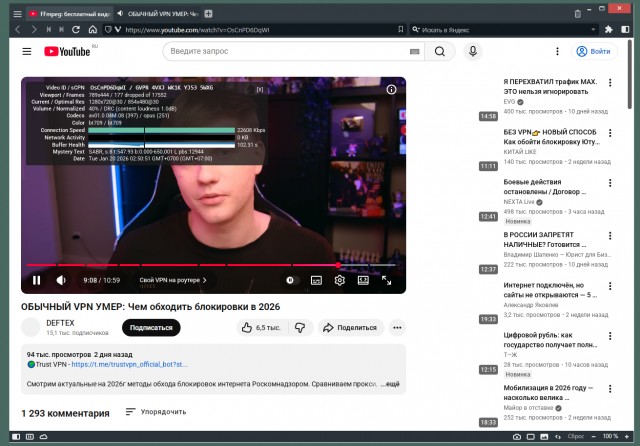Image resolution: width=640 pixels, height=446 pixels.
Task: Open the on-screen keyboard in the search box
Action: coord(414,51)
